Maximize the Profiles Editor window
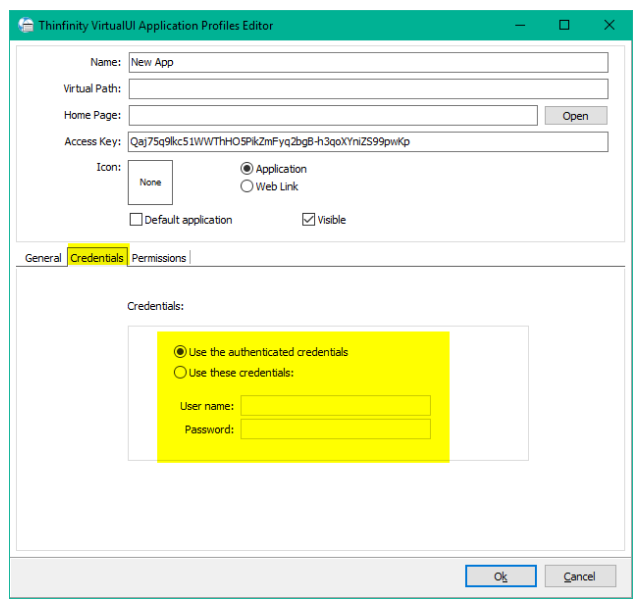The image size is (641, 608). (564, 25)
